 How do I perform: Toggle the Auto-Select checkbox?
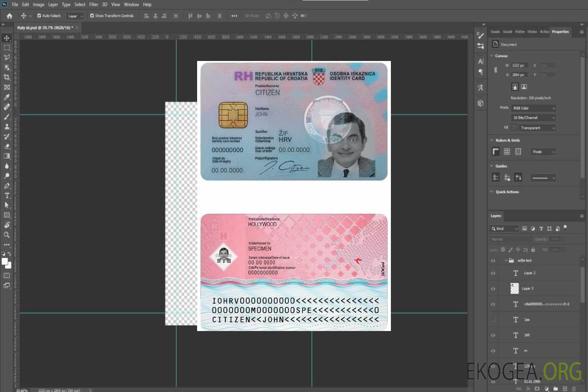tap(39, 16)
